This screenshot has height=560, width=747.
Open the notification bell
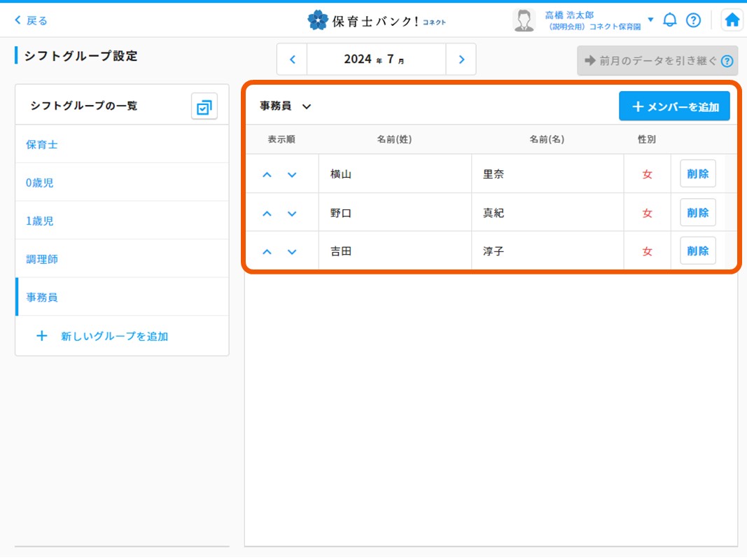pos(670,20)
